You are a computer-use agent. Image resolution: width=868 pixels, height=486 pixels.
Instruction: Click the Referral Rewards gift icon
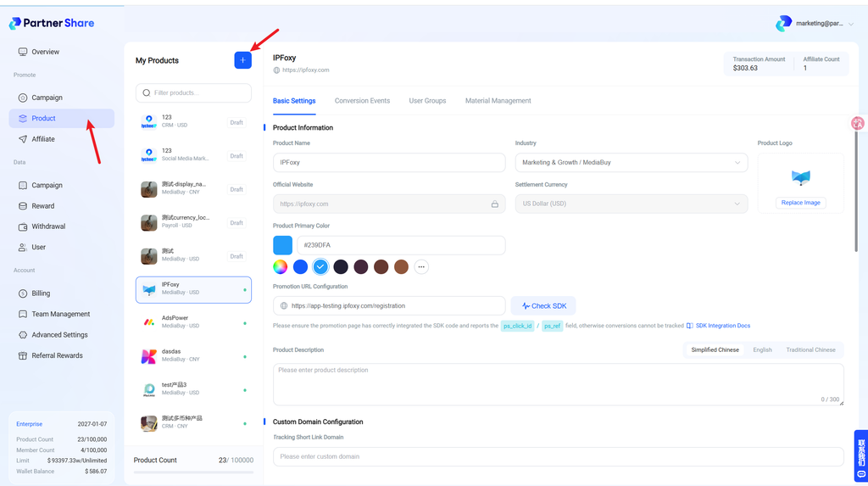(x=23, y=355)
